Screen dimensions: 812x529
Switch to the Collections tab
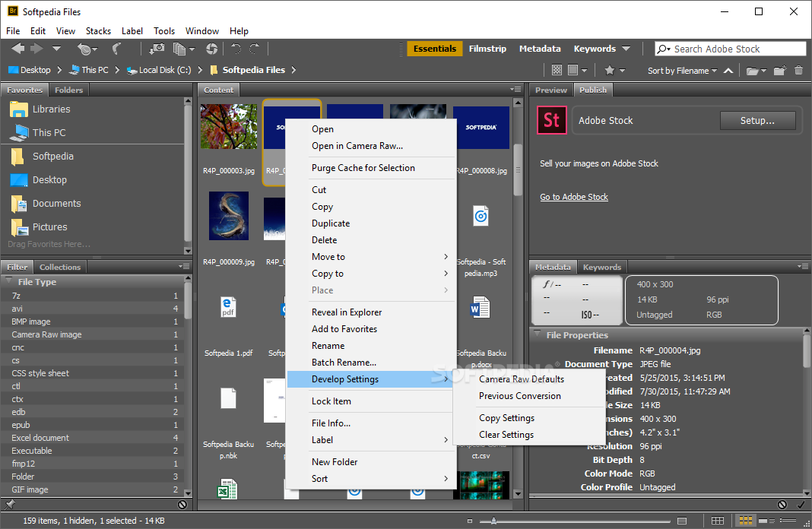point(60,267)
